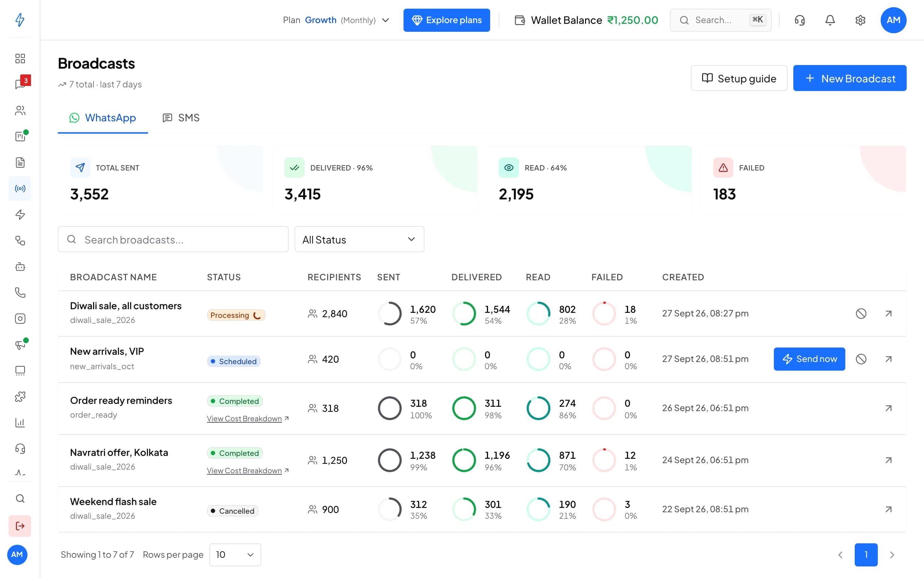This screenshot has width=924, height=578.
Task: Open the headset support icon in top bar
Action: click(799, 20)
